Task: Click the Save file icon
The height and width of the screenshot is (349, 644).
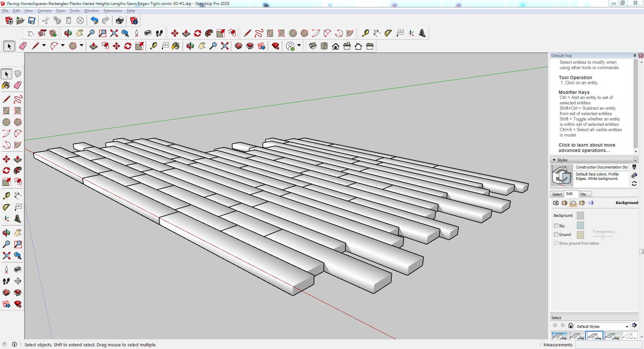Action: click(32, 21)
